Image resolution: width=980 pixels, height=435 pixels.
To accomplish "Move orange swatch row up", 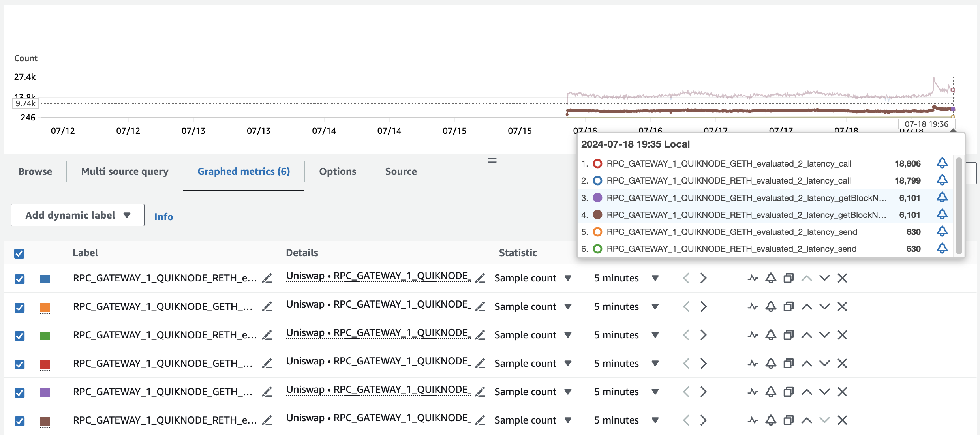I will [x=807, y=307].
